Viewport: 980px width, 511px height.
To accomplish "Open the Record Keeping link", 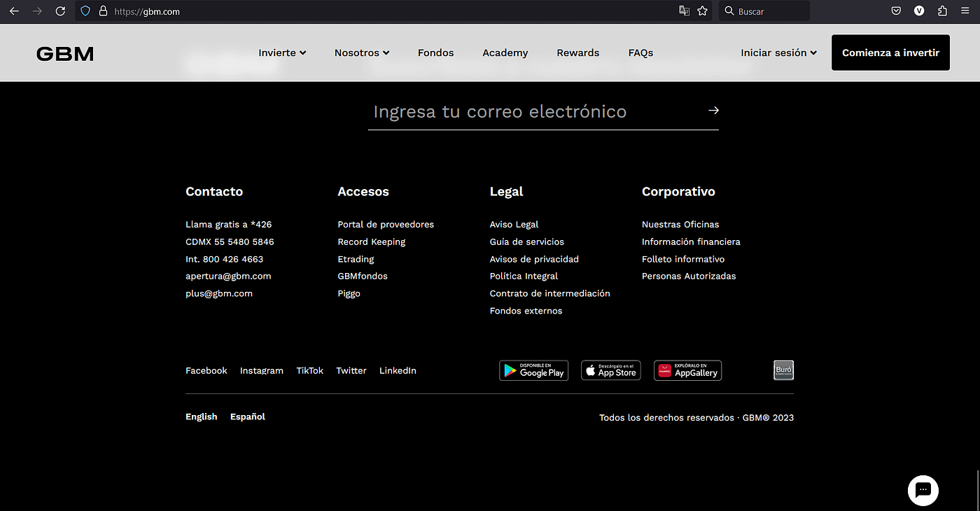I will pos(372,241).
